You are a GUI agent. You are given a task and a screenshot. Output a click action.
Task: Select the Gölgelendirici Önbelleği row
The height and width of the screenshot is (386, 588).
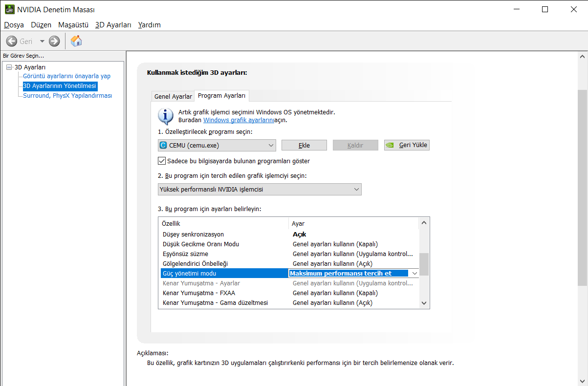pos(289,263)
